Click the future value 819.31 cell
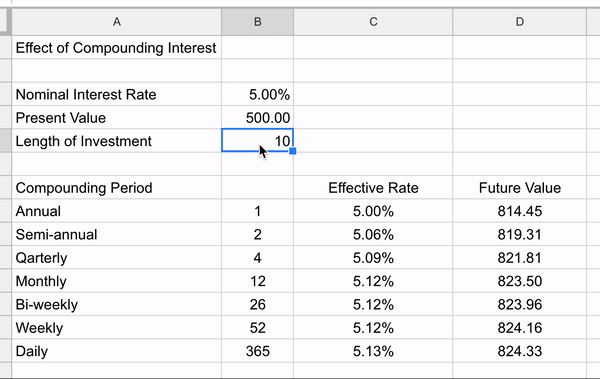 tap(519, 234)
